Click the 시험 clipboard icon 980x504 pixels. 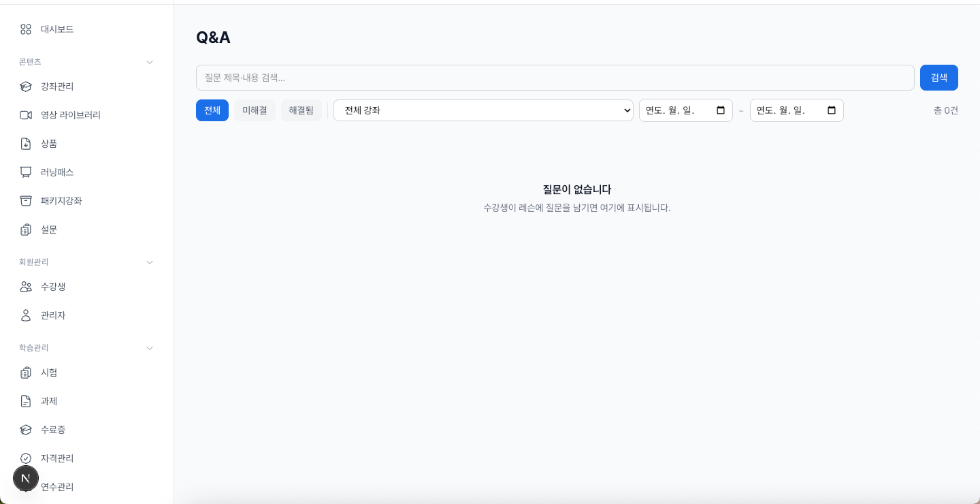click(26, 373)
